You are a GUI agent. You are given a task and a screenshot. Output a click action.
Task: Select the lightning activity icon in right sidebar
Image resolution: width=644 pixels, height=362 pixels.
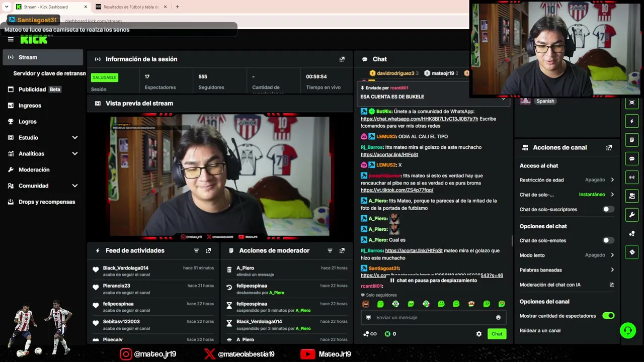point(632,121)
